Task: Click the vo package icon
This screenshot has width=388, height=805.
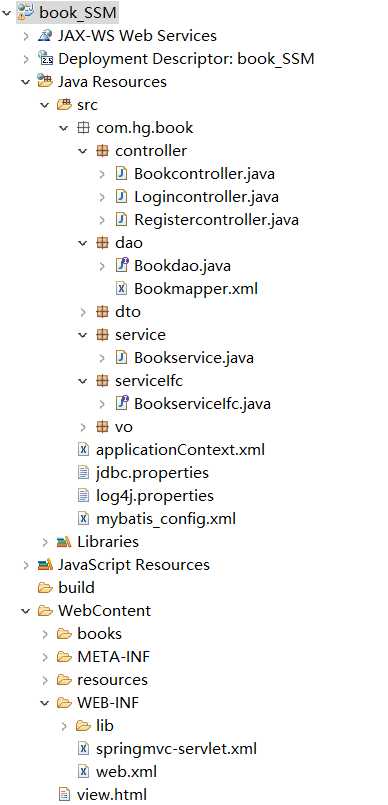Action: pos(102,427)
